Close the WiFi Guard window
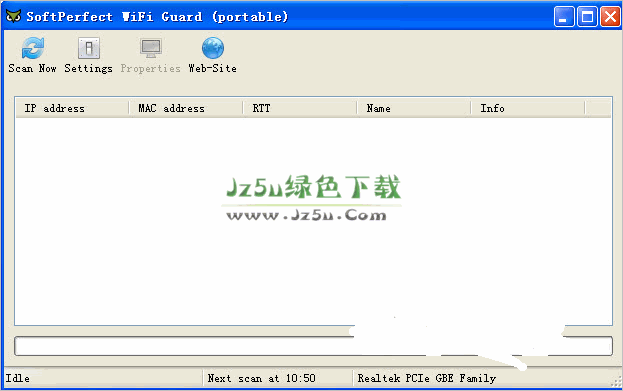The height and width of the screenshot is (391, 623). click(x=610, y=17)
